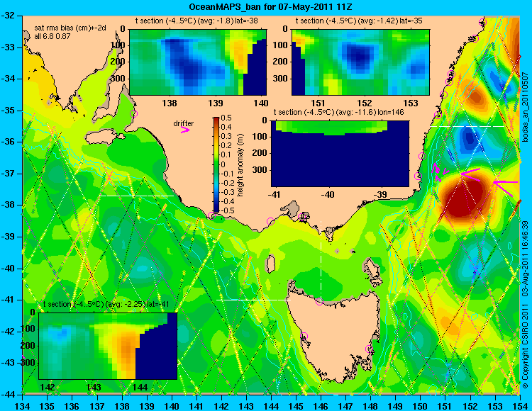Click the color bar's "0.5" tick label
The width and height of the screenshot is (532, 411).
click(226, 118)
